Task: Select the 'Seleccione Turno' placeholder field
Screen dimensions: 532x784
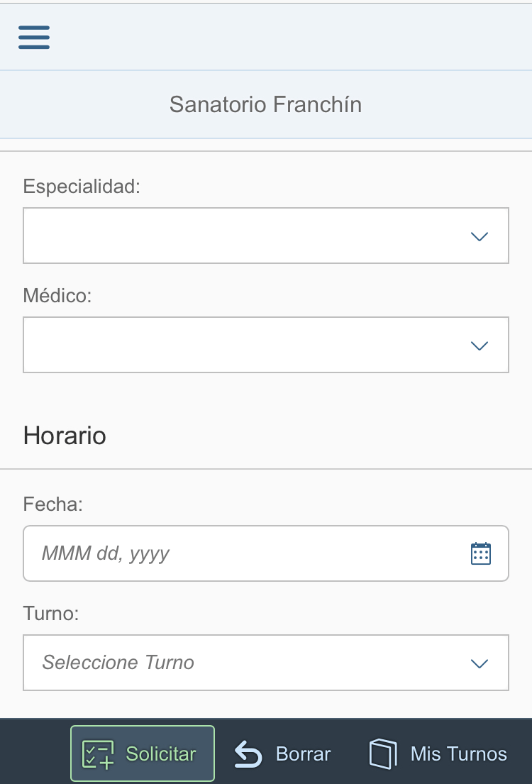Action: click(266, 663)
